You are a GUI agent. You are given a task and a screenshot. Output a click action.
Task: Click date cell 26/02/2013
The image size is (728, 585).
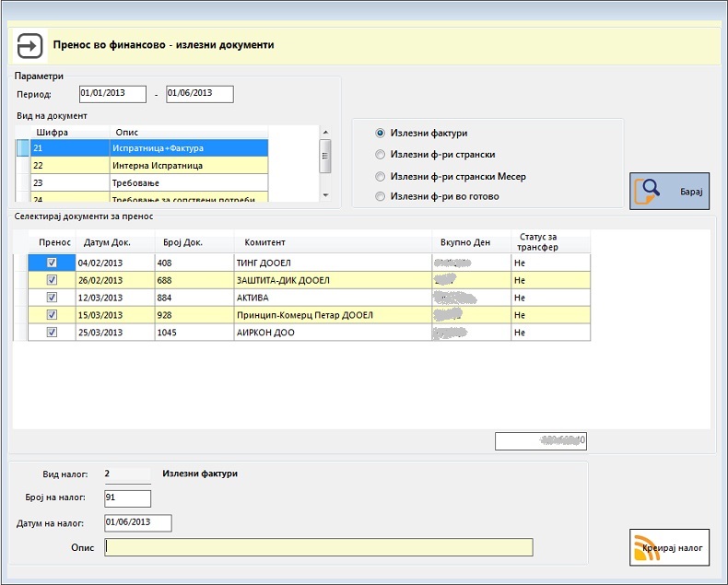115,280
